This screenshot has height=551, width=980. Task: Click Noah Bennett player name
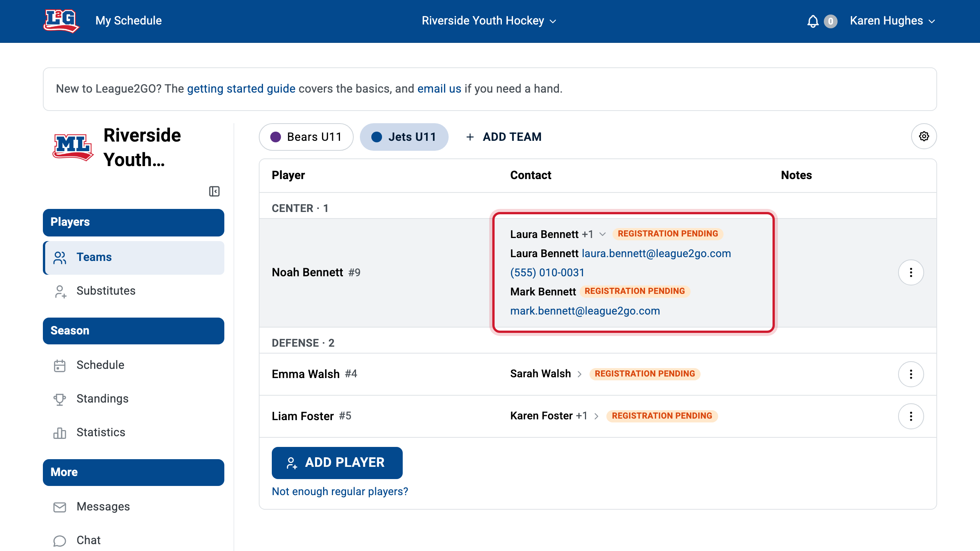[307, 272]
